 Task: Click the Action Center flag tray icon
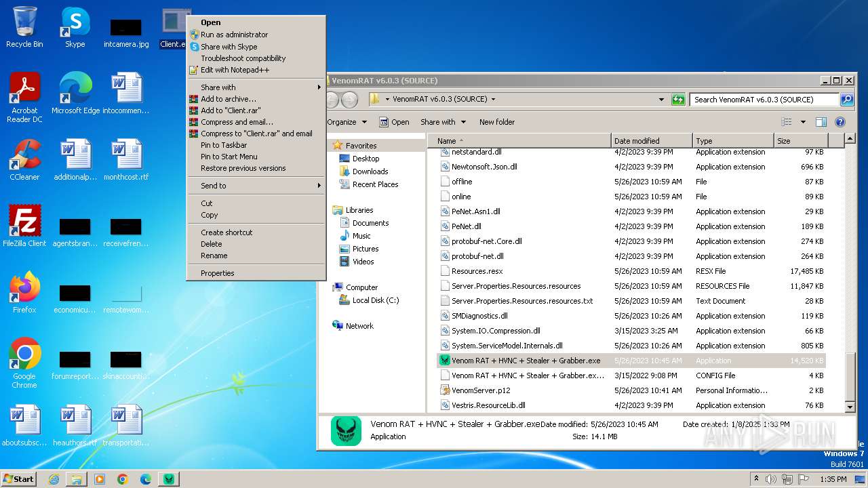[805, 479]
